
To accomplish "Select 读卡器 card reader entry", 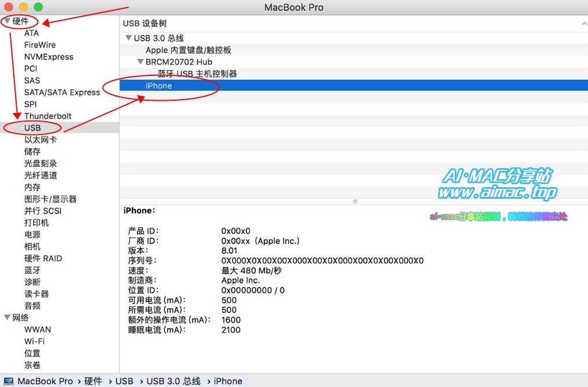I will pos(36,294).
